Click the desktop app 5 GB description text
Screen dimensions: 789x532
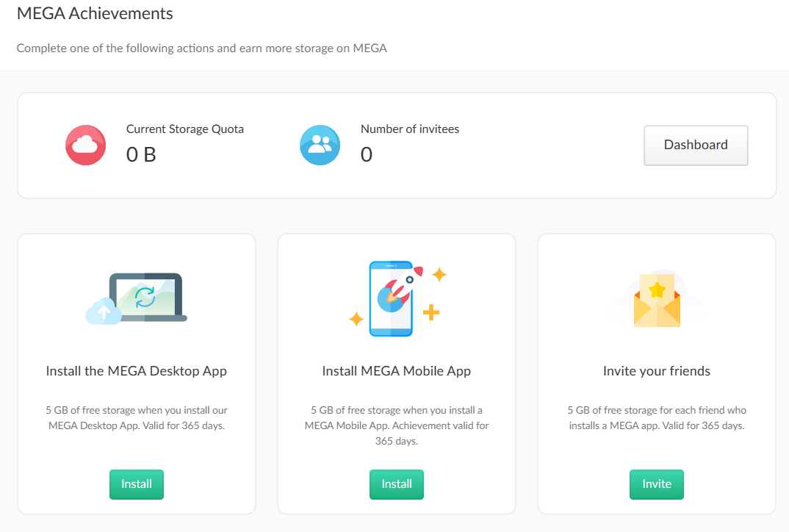click(x=137, y=417)
